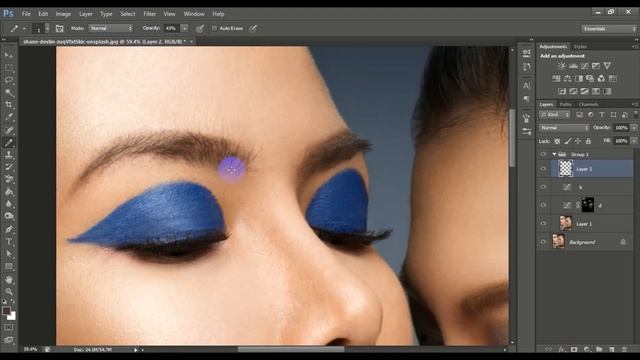The image size is (640, 360).
Task: Click the delete layer trash icon
Action: coord(624,349)
